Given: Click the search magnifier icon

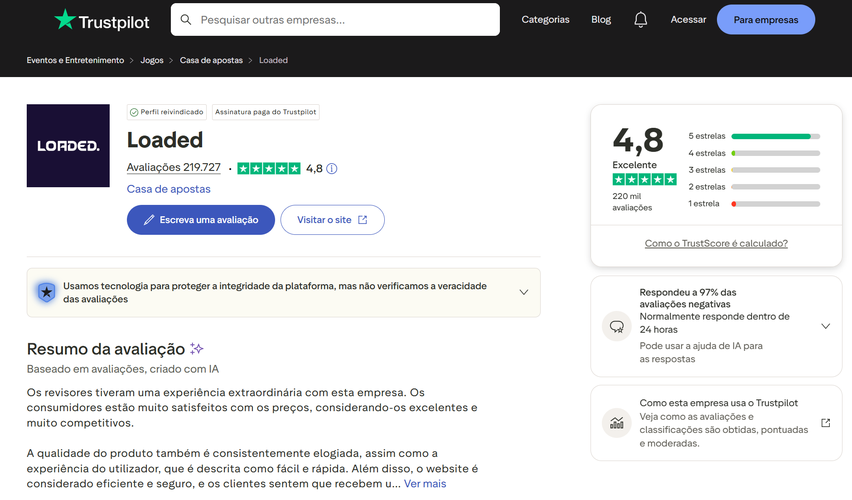Looking at the screenshot, I should [x=186, y=20].
